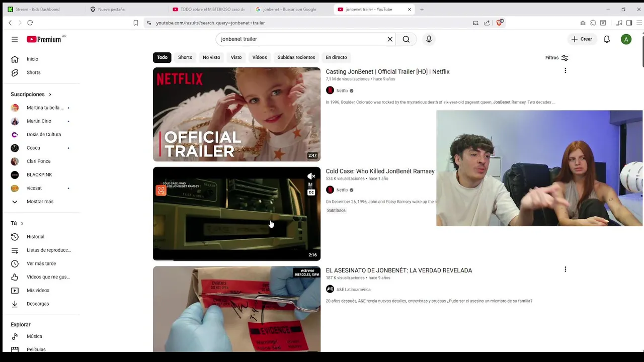Expand the Tú section arrow
Image resolution: width=644 pixels, height=362 pixels.
tap(22, 223)
